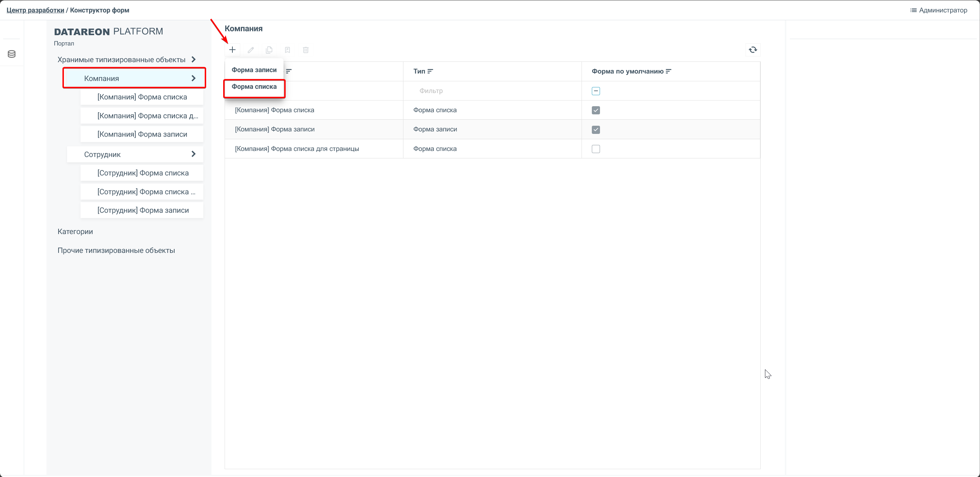980x477 pixels.
Task: Choose Форма записи from the add menu
Action: coord(254,70)
